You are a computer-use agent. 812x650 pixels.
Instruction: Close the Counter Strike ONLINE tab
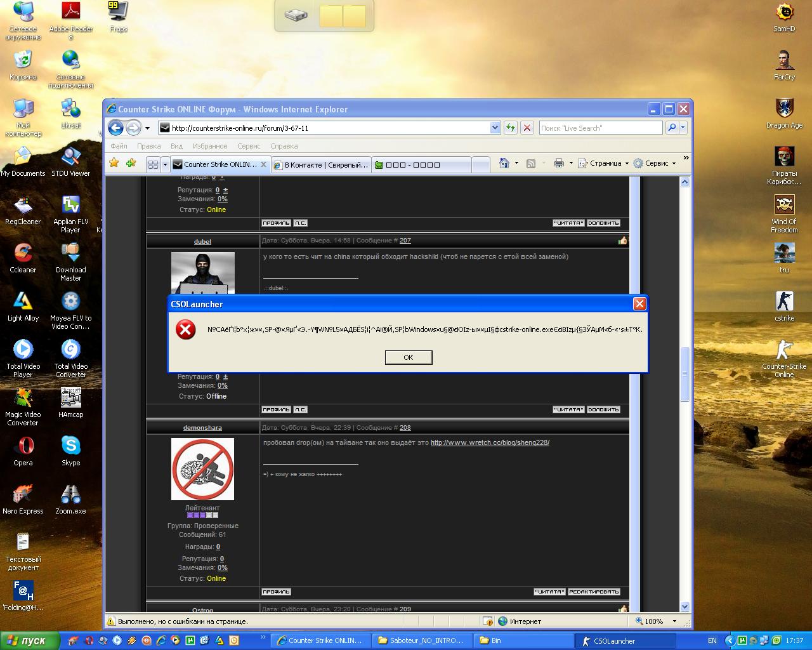[x=264, y=164]
